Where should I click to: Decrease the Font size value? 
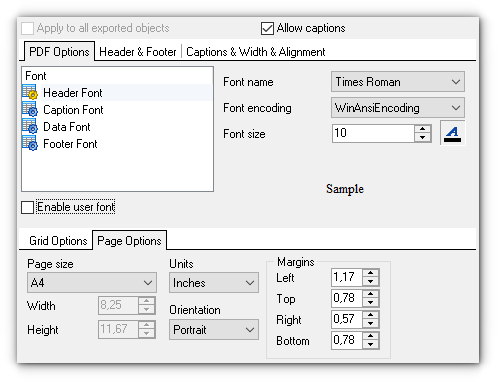(423, 137)
